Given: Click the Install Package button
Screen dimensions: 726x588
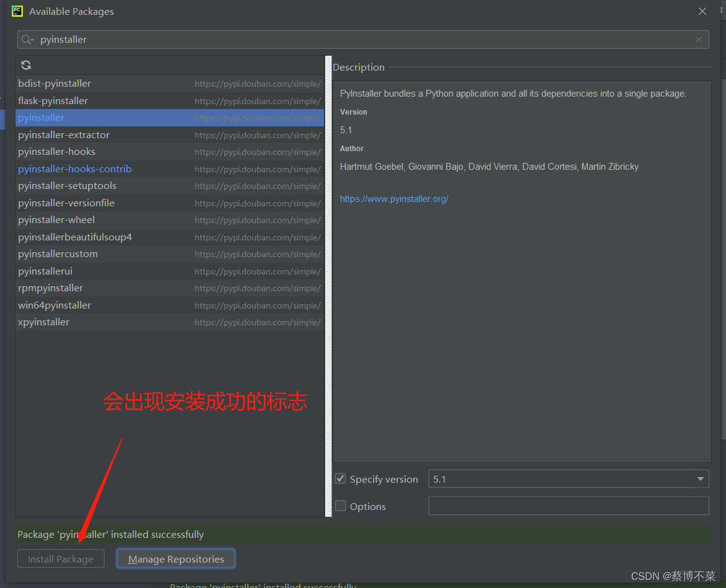Looking at the screenshot, I should coord(61,559).
